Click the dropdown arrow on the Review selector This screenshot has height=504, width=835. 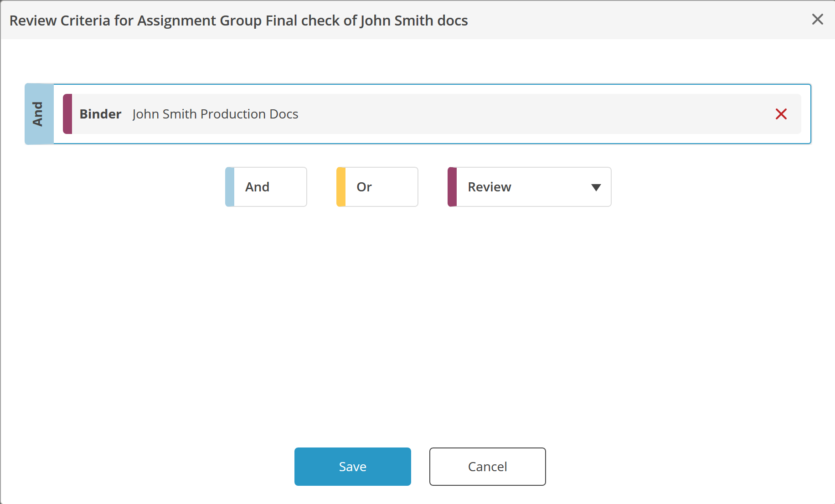coord(596,187)
